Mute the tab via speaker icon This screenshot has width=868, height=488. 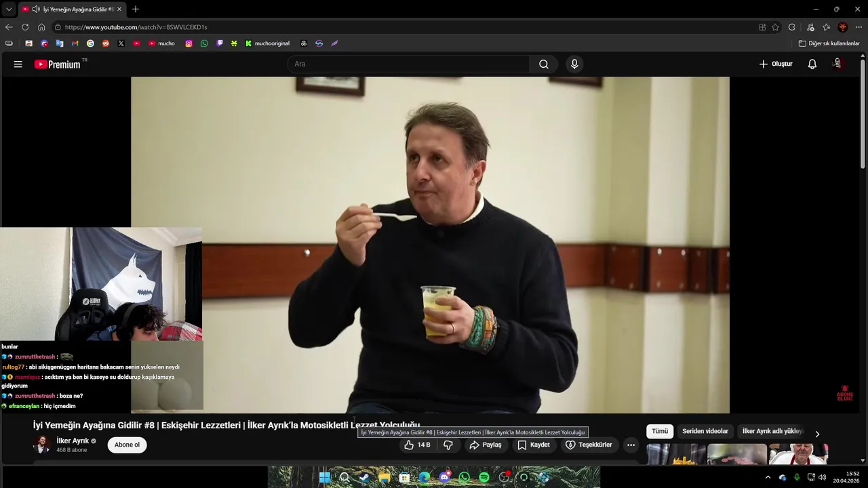(x=35, y=9)
